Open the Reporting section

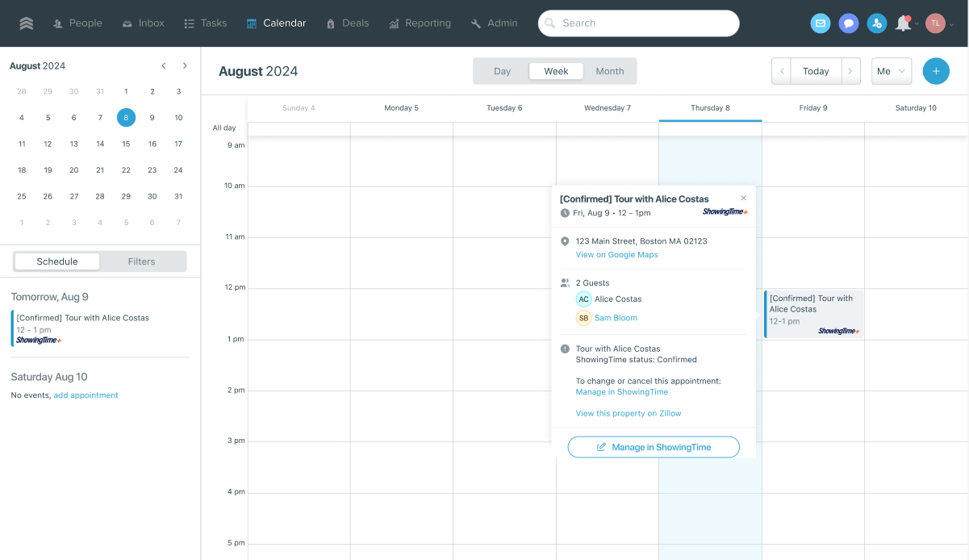click(x=420, y=23)
